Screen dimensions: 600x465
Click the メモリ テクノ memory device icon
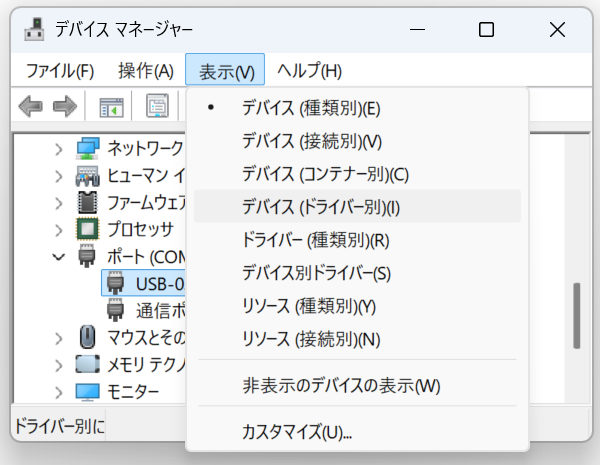click(88, 364)
